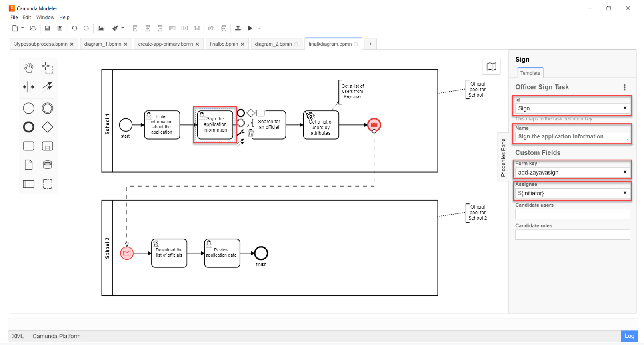Create a pool/participant from palette

pos(28,184)
